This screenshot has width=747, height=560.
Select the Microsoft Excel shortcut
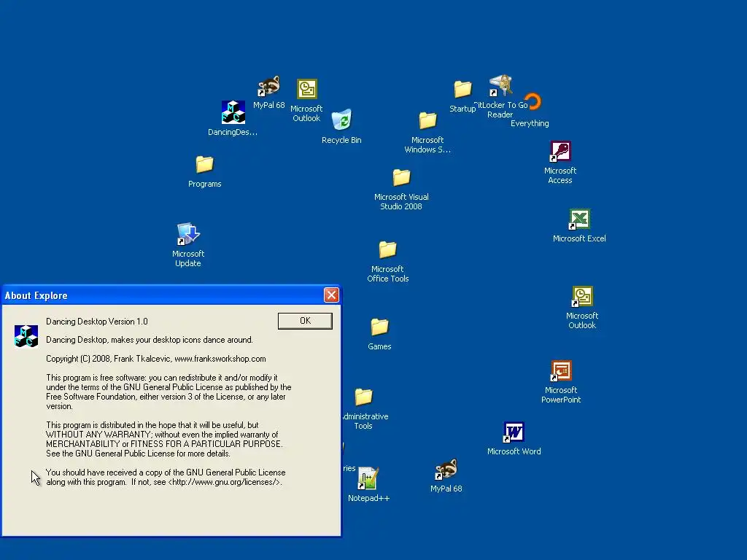(x=579, y=219)
